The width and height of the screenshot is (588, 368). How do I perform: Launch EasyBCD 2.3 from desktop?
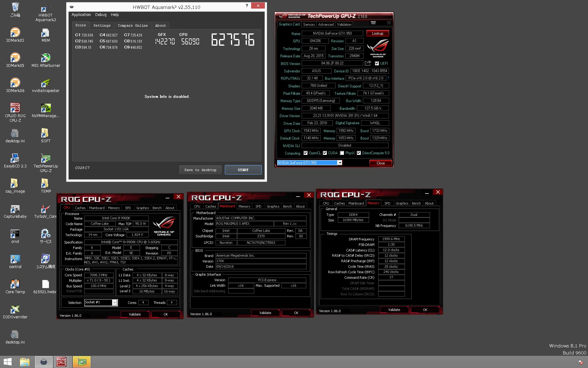(15, 160)
